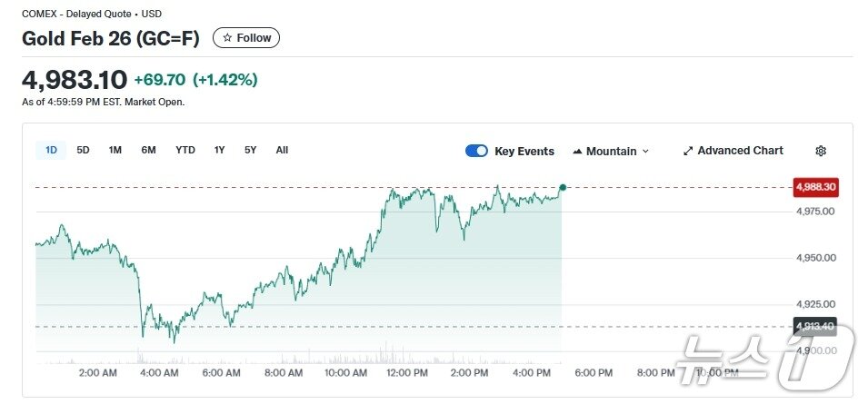Click the Gold Feb 26 (GC=F) title
Viewport: 868px width, 404px height.
pos(111,38)
